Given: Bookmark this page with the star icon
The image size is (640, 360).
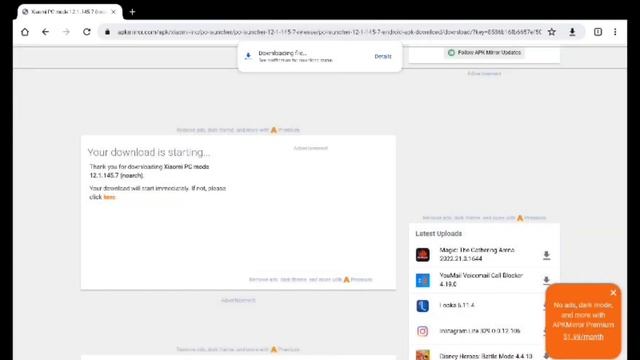Looking at the screenshot, I should click(x=551, y=32).
